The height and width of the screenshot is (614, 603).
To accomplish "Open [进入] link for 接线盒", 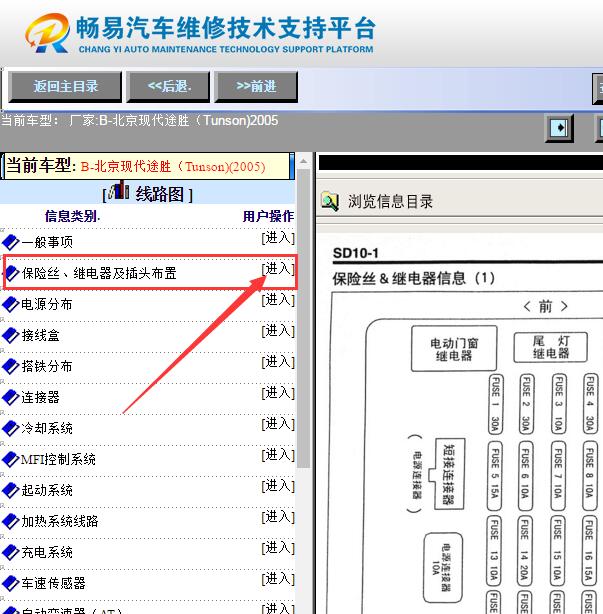I will [x=278, y=331].
